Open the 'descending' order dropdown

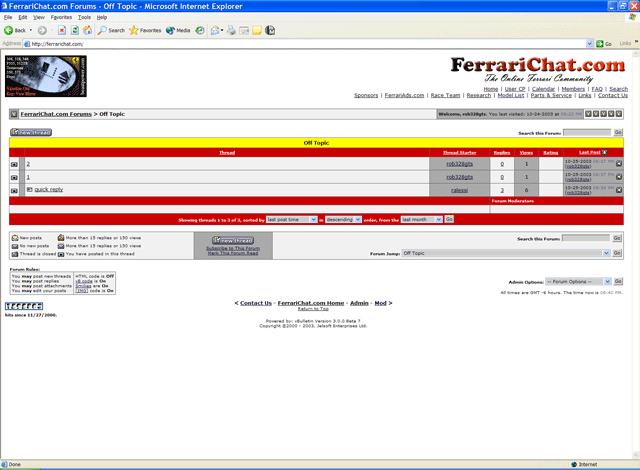click(343, 219)
